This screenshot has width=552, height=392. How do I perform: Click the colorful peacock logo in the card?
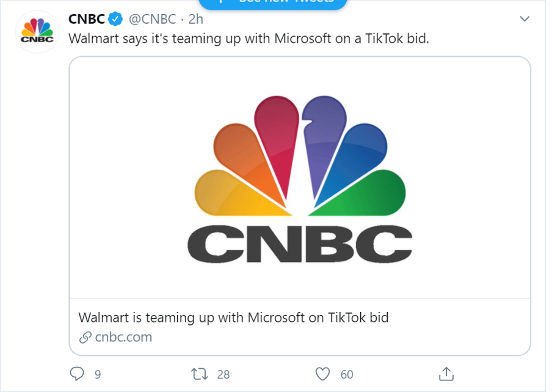(x=299, y=156)
